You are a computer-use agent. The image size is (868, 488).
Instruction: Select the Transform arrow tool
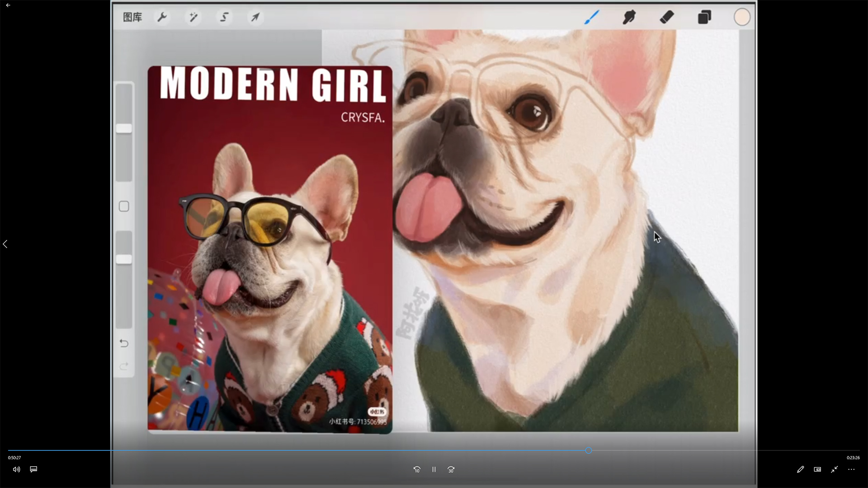pos(255,17)
